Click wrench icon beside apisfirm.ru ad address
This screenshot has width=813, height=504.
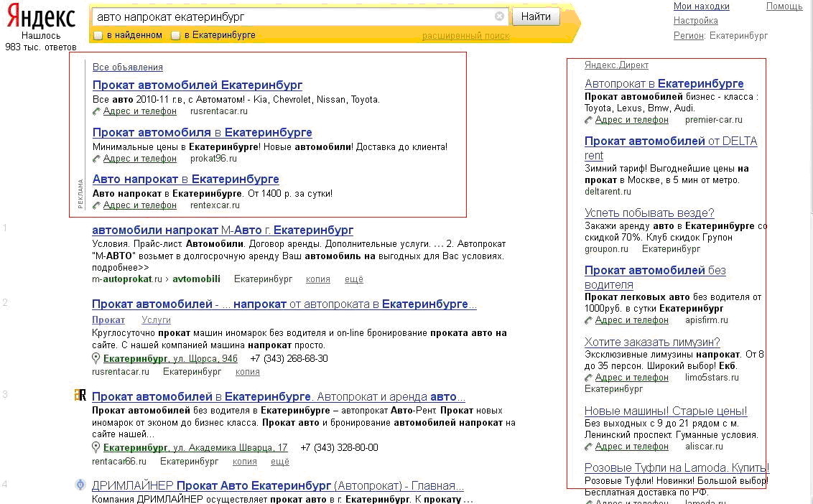click(588, 320)
